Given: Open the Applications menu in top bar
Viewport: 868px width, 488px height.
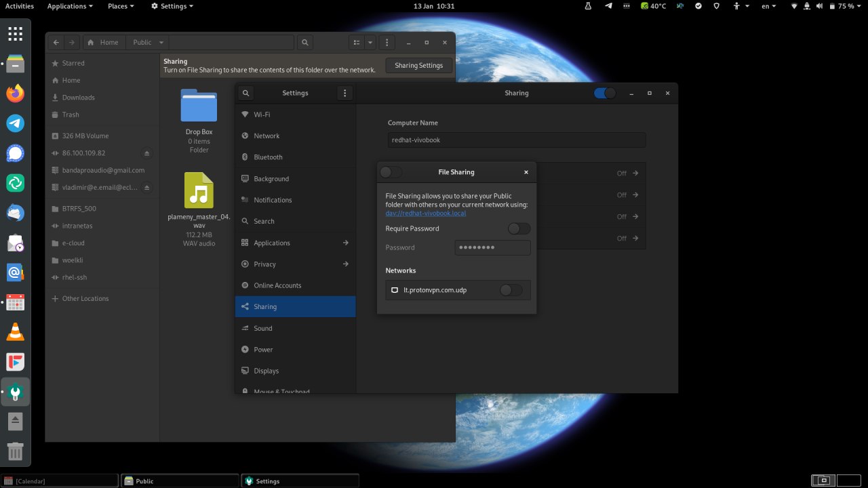Looking at the screenshot, I should pyautogui.click(x=70, y=6).
